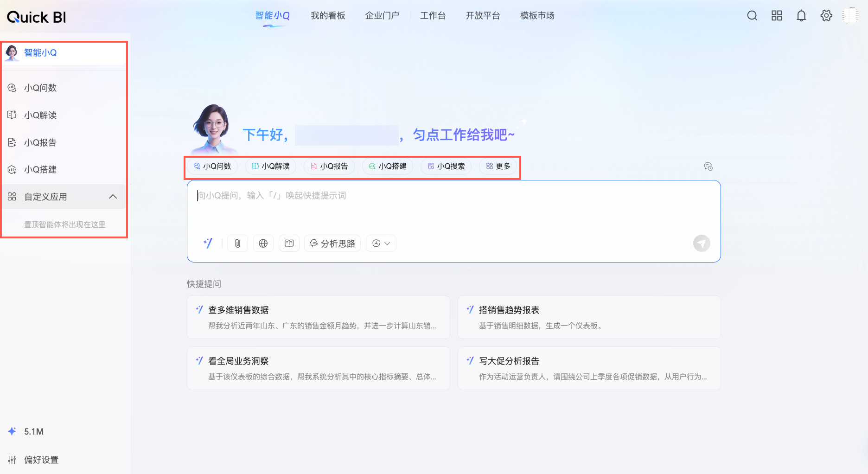Select 智能小Q in the sidebar
The width and height of the screenshot is (868, 474).
point(64,53)
